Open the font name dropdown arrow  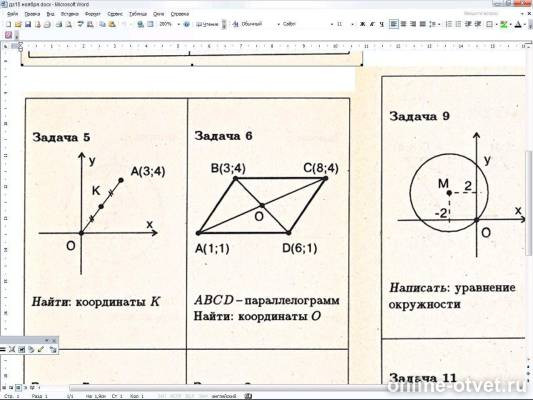tap(331, 24)
